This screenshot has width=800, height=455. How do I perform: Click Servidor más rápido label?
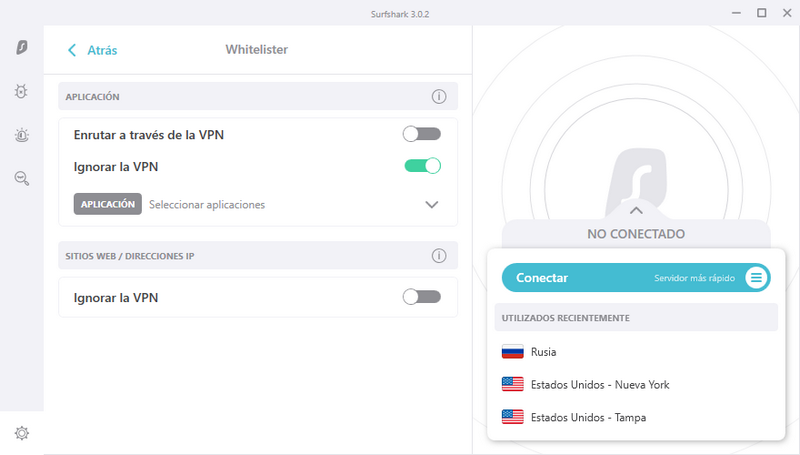point(694,278)
